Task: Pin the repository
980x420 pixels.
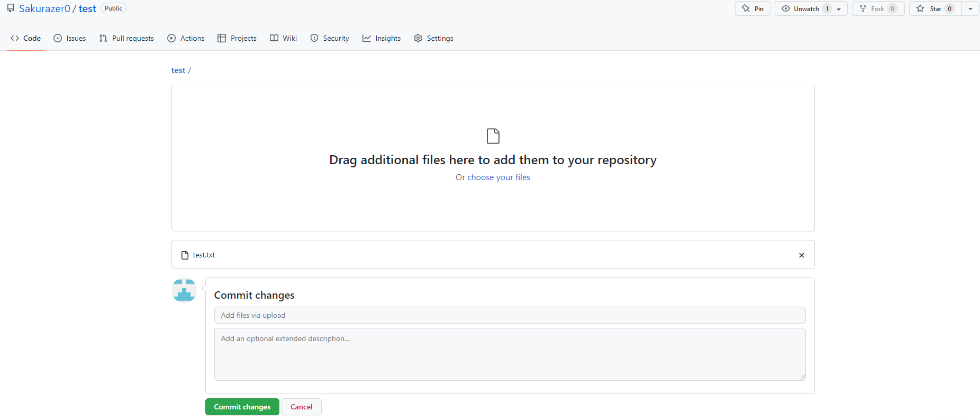Action: 752,9
